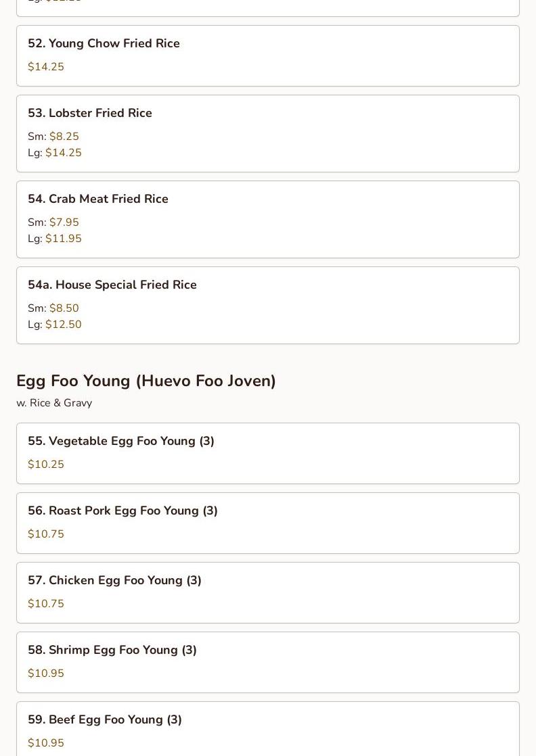Open the Beef Egg Foo Young item

[105, 719]
